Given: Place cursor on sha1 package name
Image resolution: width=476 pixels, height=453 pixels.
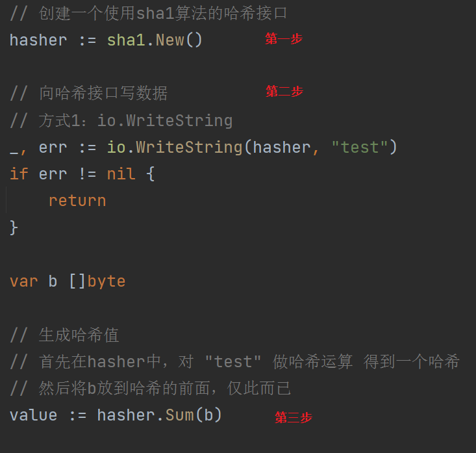Looking at the screenshot, I should (x=126, y=40).
